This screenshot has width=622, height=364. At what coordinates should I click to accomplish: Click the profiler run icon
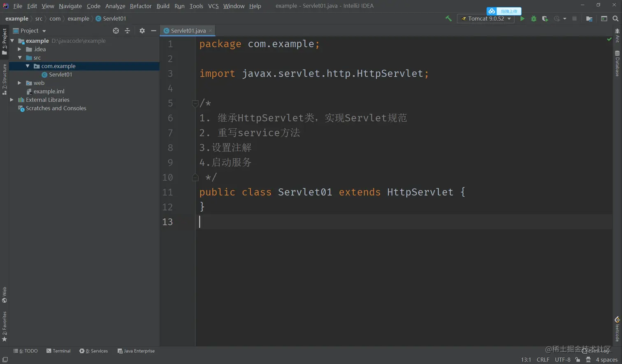click(557, 19)
